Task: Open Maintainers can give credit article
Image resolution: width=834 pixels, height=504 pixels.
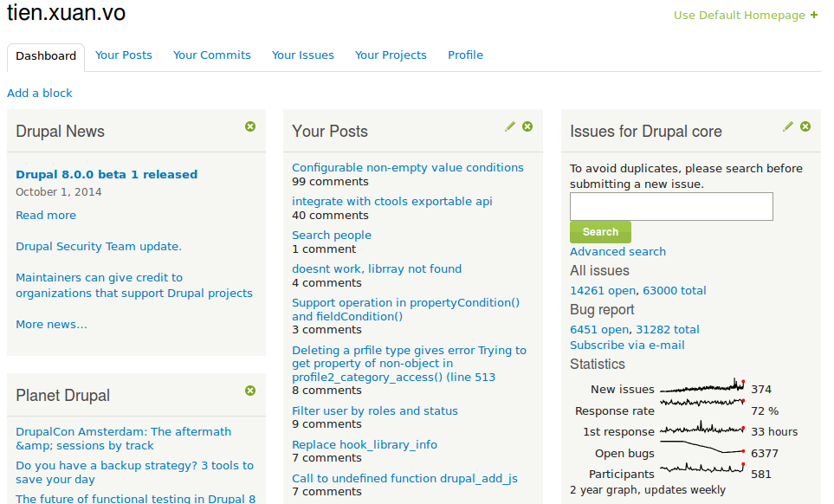Action: coord(134,286)
